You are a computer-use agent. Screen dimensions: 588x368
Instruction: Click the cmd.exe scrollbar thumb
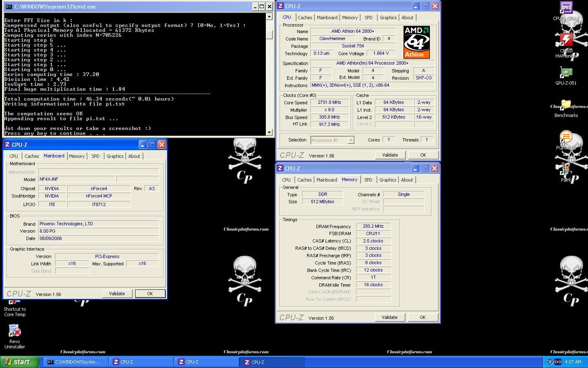tap(269, 34)
